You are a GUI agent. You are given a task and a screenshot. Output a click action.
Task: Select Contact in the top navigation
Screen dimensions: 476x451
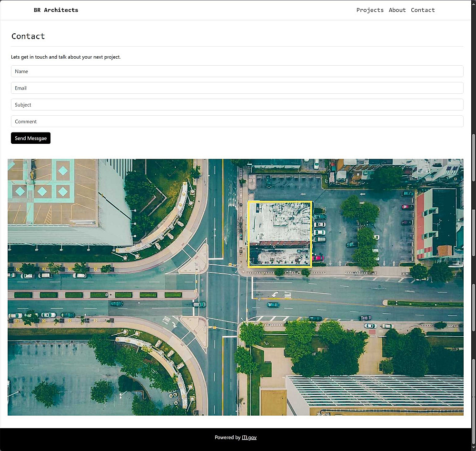[x=423, y=10]
